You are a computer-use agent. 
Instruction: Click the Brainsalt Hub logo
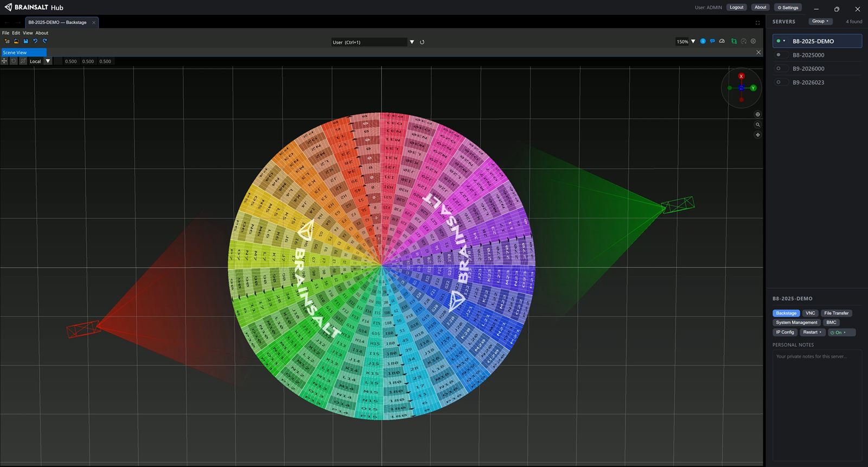(34, 8)
